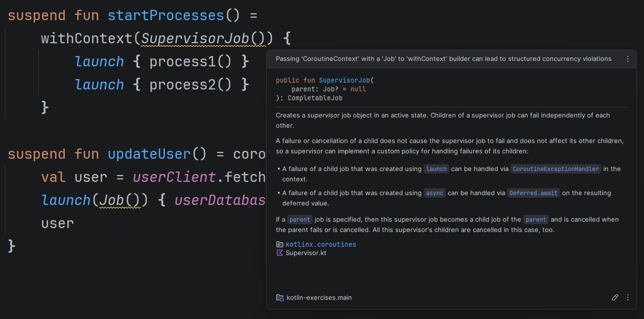This screenshot has width=644, height=319.
Task: Click the async code reference in documentation
Action: pyautogui.click(x=434, y=193)
